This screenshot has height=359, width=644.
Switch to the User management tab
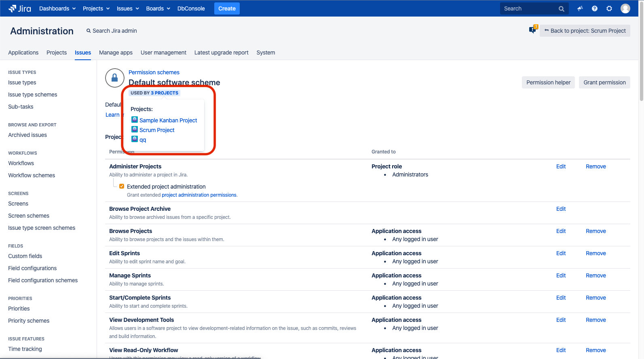(x=163, y=52)
